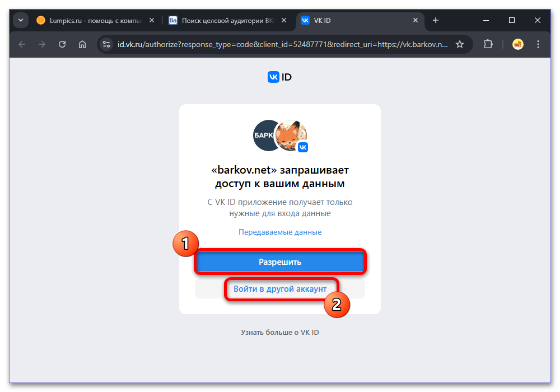Choose Войти в другой аккаунт

[x=280, y=289]
